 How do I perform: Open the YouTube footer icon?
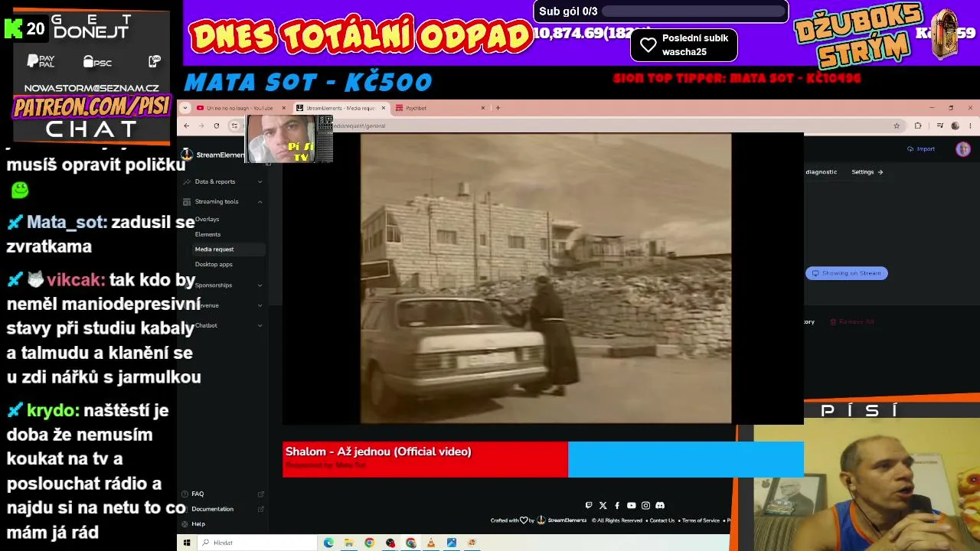click(631, 505)
